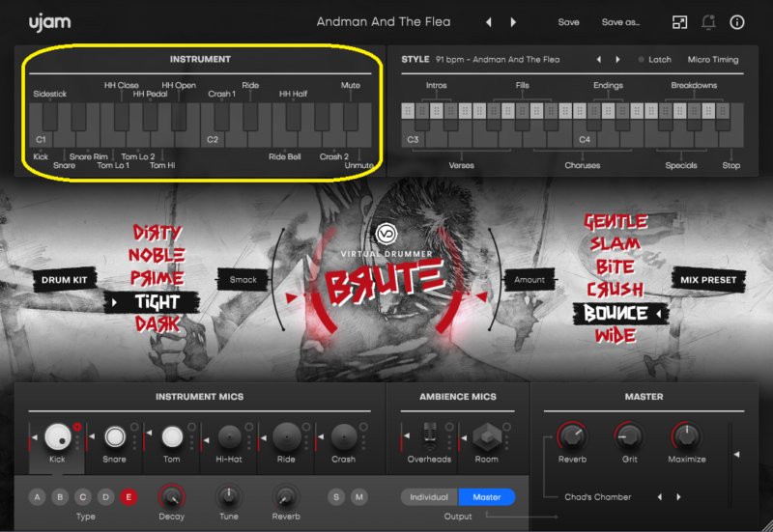Toggle the Kick channel enable indicator

77,427
